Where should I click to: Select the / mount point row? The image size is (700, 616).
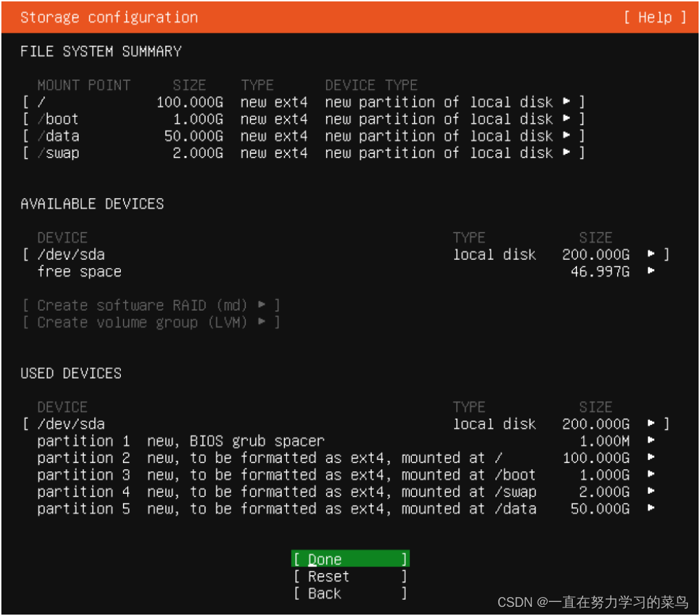pos(304,102)
